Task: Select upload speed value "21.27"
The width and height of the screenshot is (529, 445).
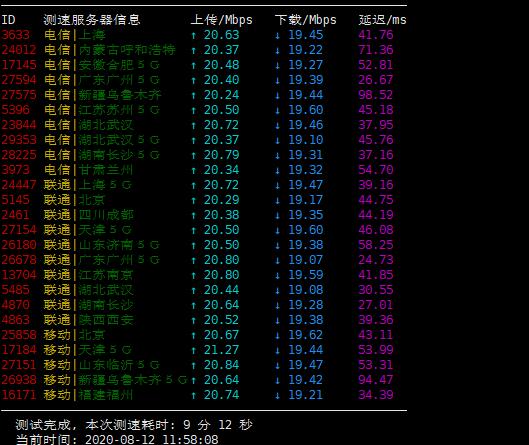Action: click(x=221, y=350)
